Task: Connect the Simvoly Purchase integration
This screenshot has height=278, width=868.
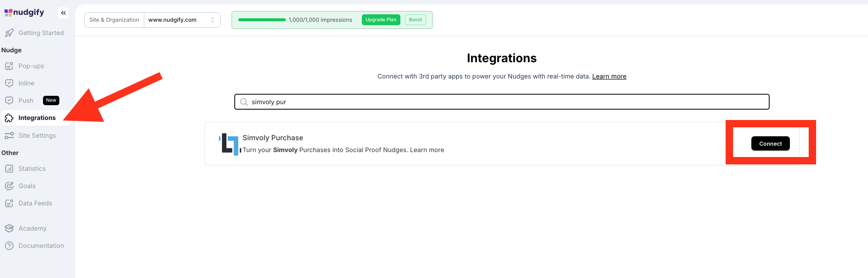Action: point(770,144)
